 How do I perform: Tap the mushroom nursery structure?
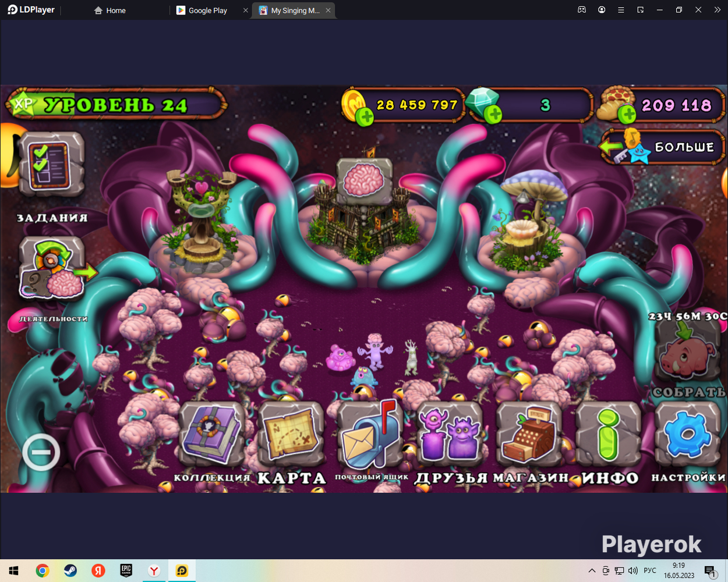coord(529,222)
